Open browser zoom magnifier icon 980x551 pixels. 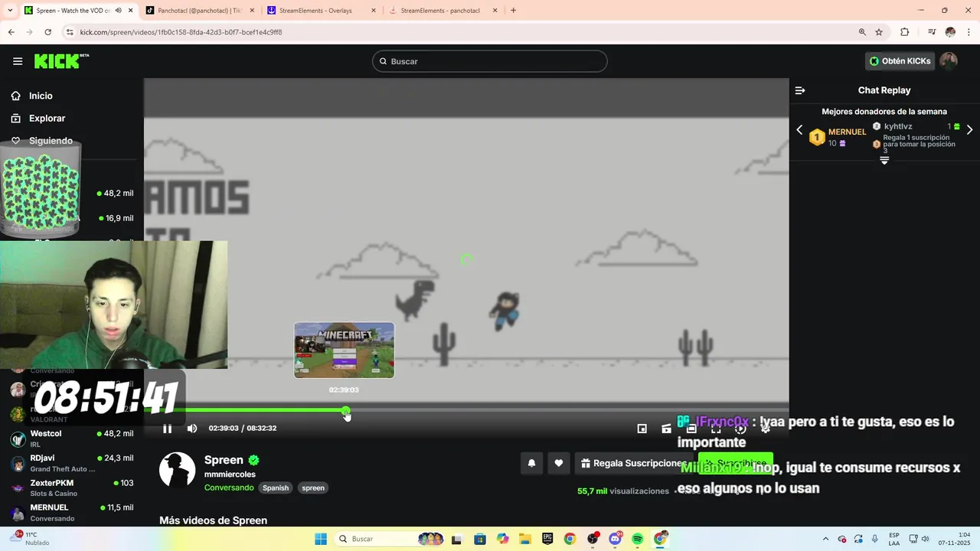[x=862, y=32]
